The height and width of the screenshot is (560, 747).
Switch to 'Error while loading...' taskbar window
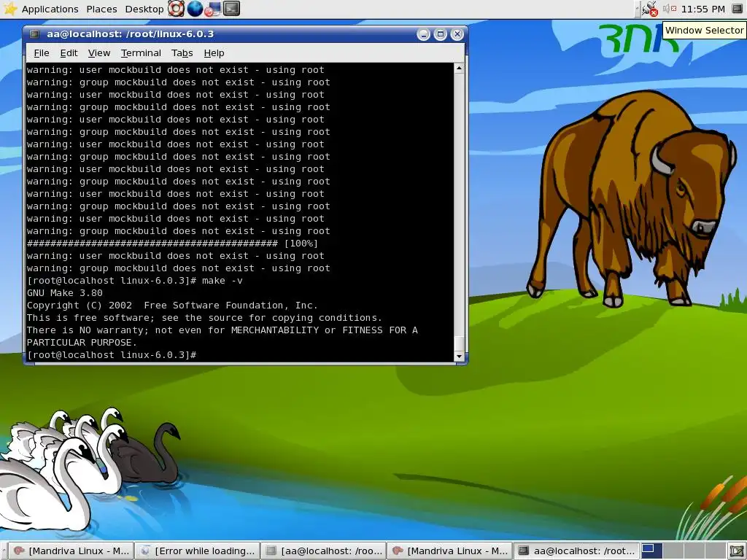(198, 551)
